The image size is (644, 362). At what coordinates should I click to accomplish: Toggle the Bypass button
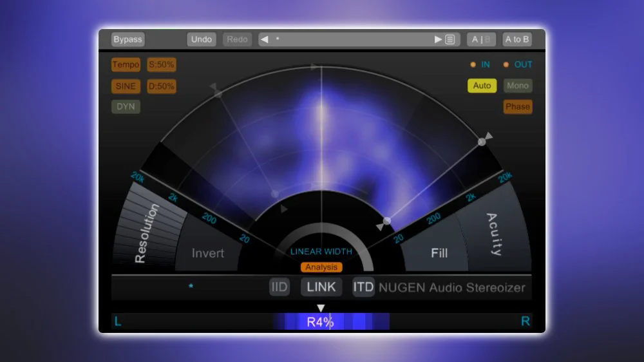pos(128,39)
